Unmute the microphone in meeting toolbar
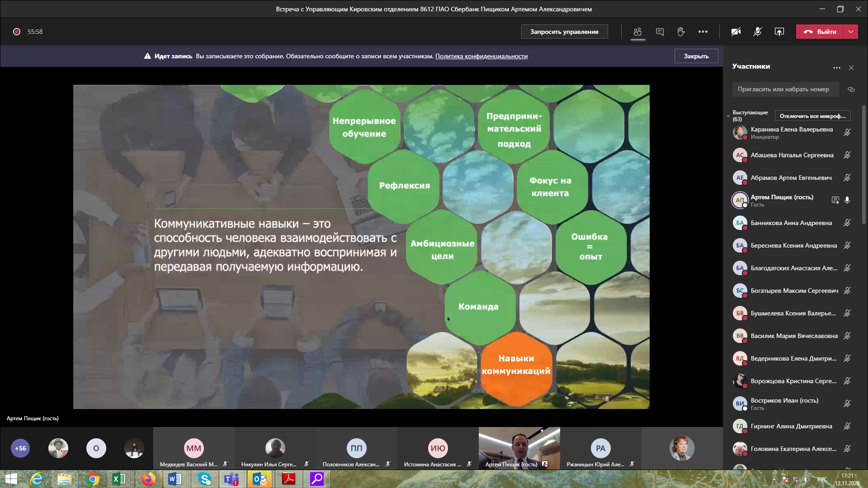Image resolution: width=868 pixels, height=488 pixels. pos(757,32)
